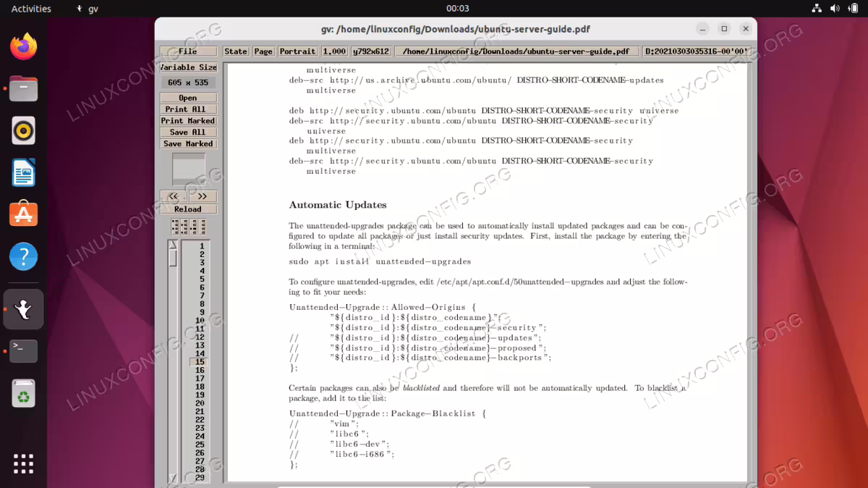Click the Print All button
The image size is (868, 488).
click(188, 109)
